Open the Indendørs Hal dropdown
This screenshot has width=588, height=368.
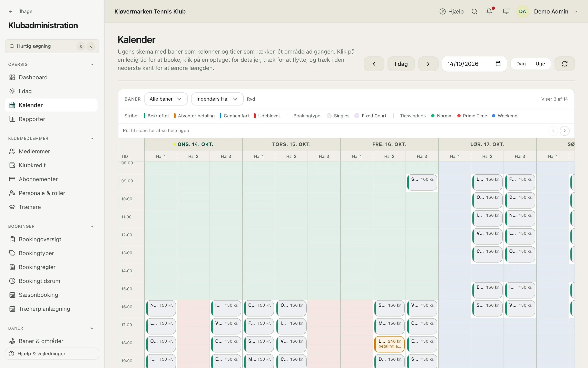coord(217,99)
